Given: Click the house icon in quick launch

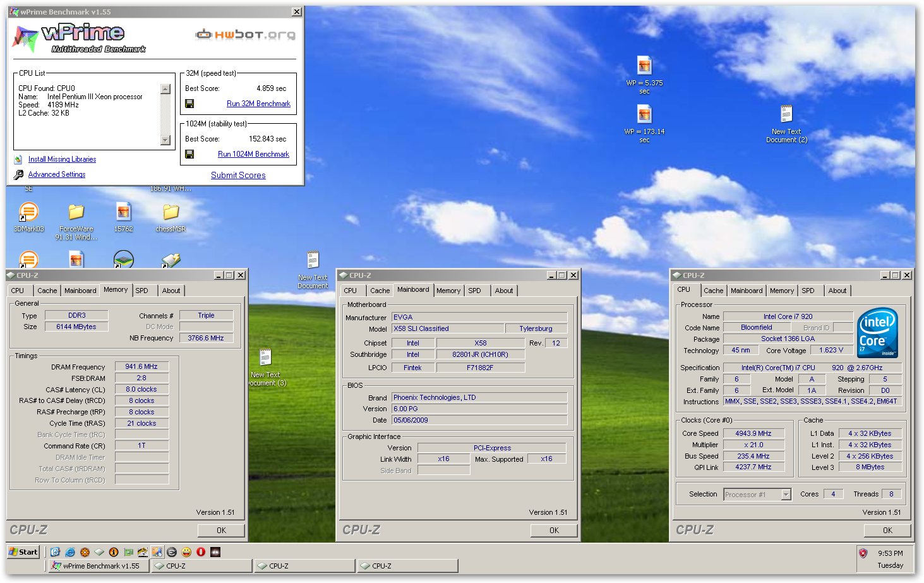Looking at the screenshot, I should pyautogui.click(x=143, y=552).
